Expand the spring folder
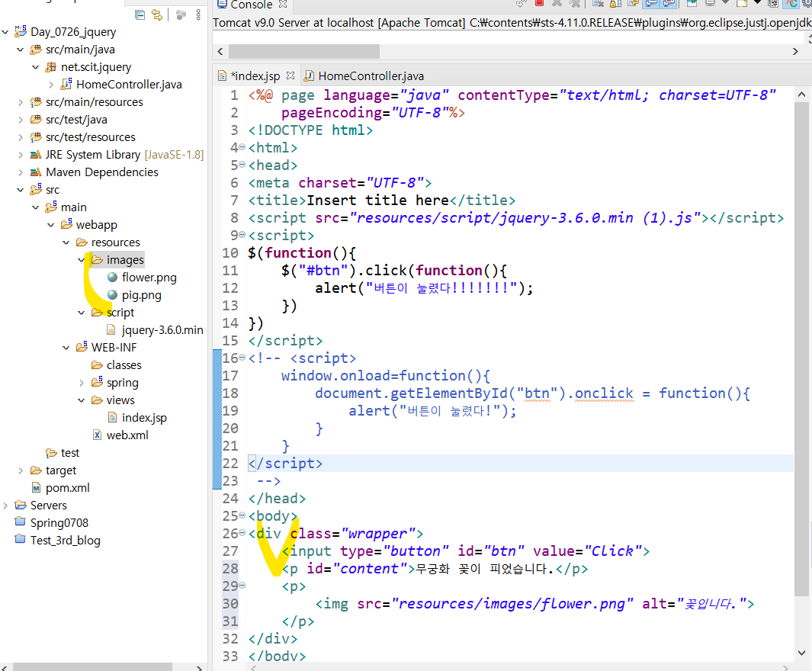This screenshot has width=812, height=671. 82,383
